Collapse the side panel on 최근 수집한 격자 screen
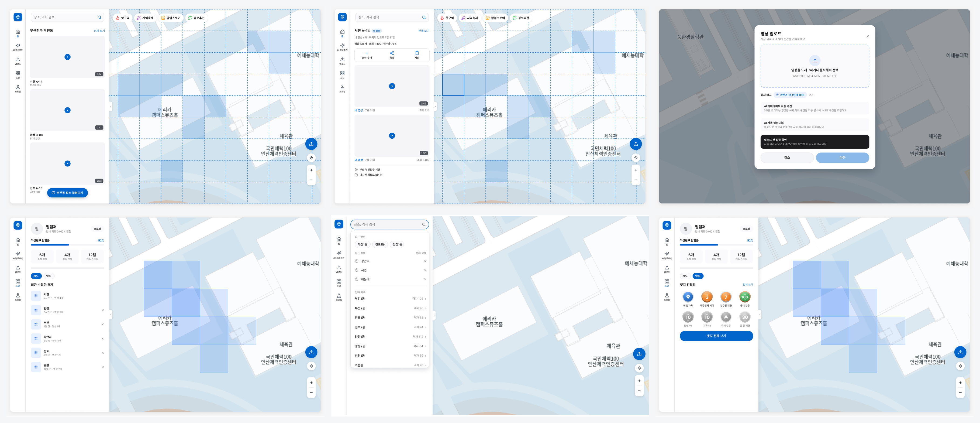Screen dimensions: 980x423 point(111,315)
